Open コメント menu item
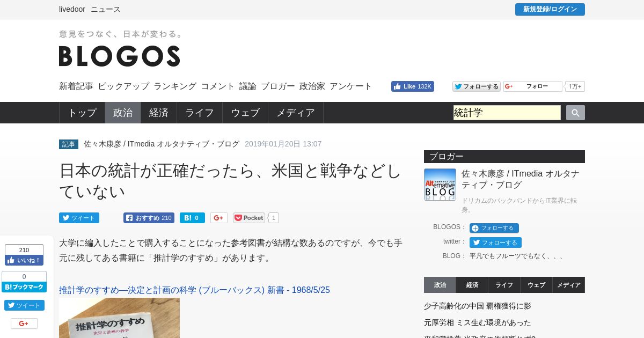This screenshot has width=644, height=338. click(x=218, y=86)
